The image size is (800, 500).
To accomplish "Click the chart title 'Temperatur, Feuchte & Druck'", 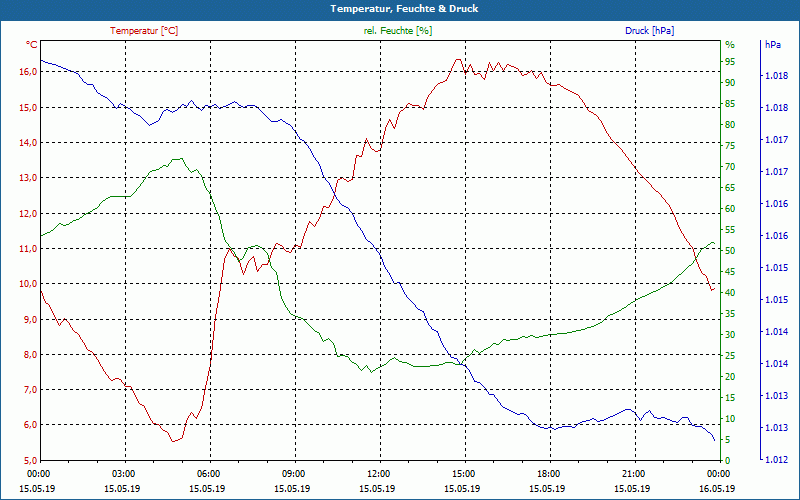I will click(404, 9).
